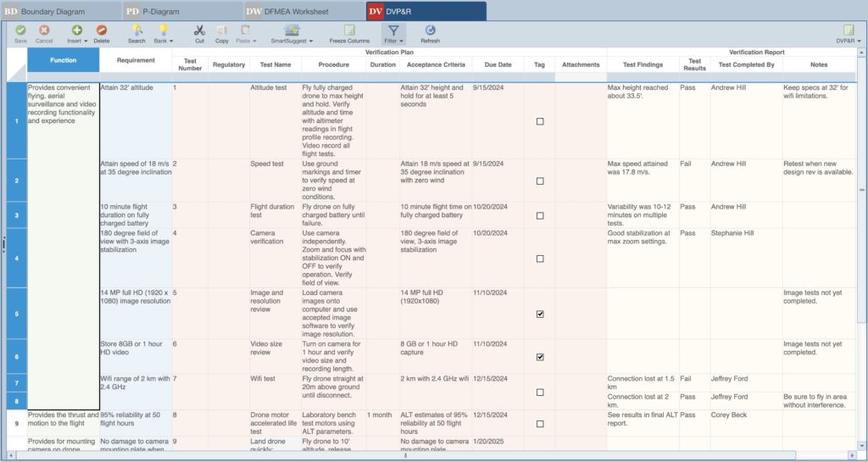Screen dimensions: 868x462
Task: Uncheck Tag for Video size review
Action: coord(540,357)
